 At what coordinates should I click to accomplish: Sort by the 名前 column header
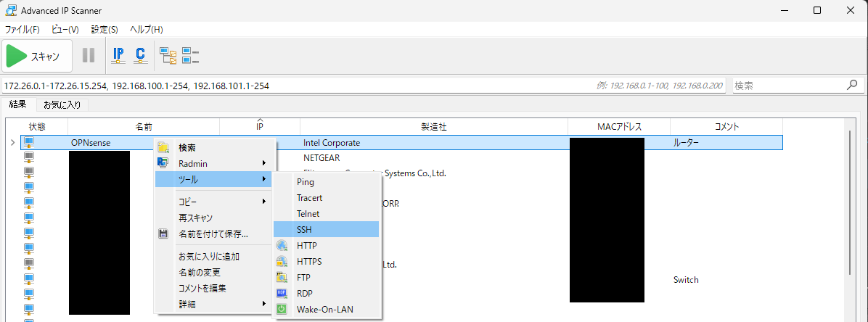pyautogui.click(x=144, y=127)
